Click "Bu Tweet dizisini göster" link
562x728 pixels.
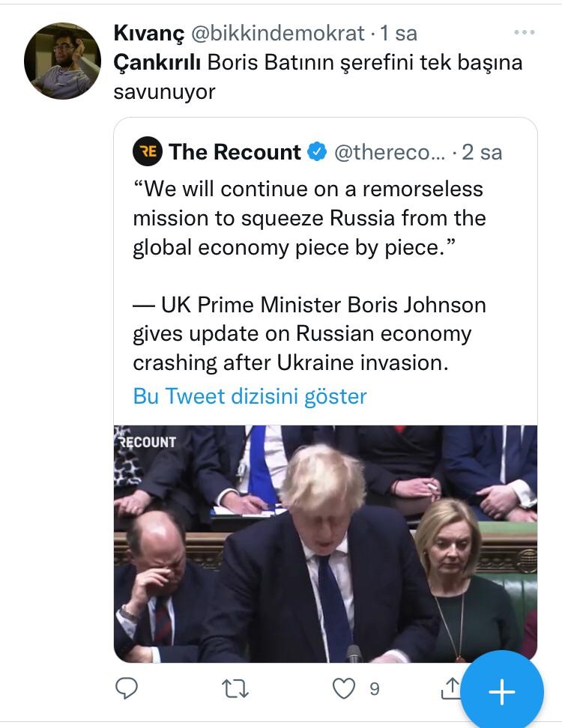coord(250,395)
